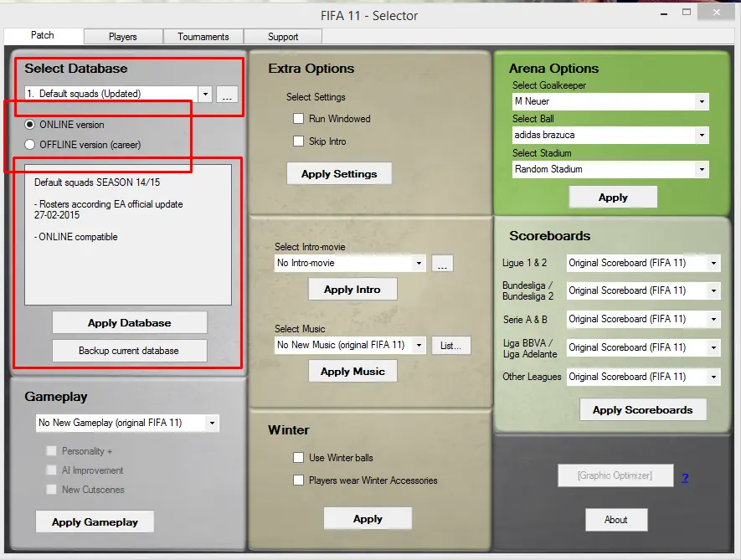Go to the Support tab

(283, 36)
